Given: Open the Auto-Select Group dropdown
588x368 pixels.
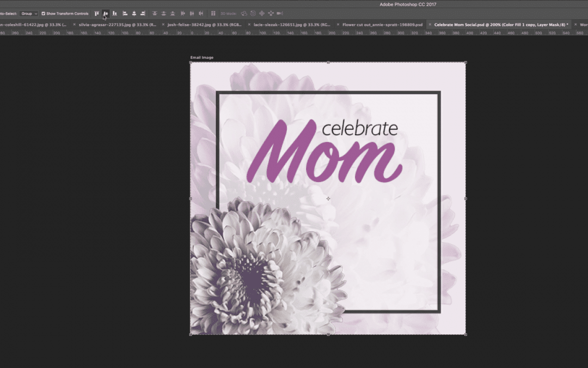Looking at the screenshot, I should pyautogui.click(x=29, y=14).
